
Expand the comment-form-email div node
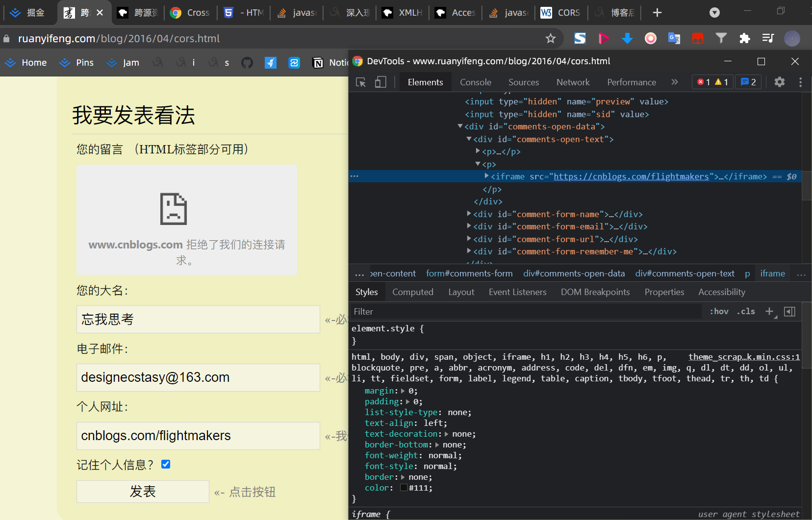[x=469, y=226]
